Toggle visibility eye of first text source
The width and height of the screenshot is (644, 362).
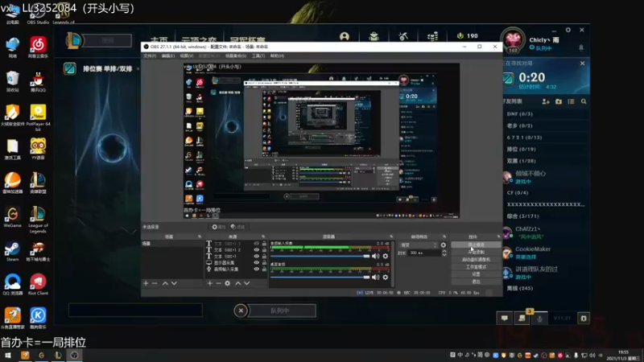tap(256, 244)
